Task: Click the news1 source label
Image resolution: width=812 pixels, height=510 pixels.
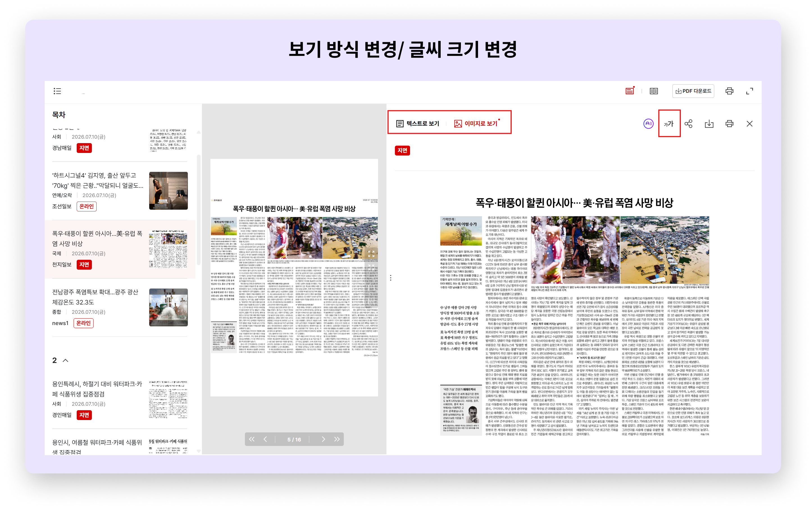Action: [x=60, y=323]
